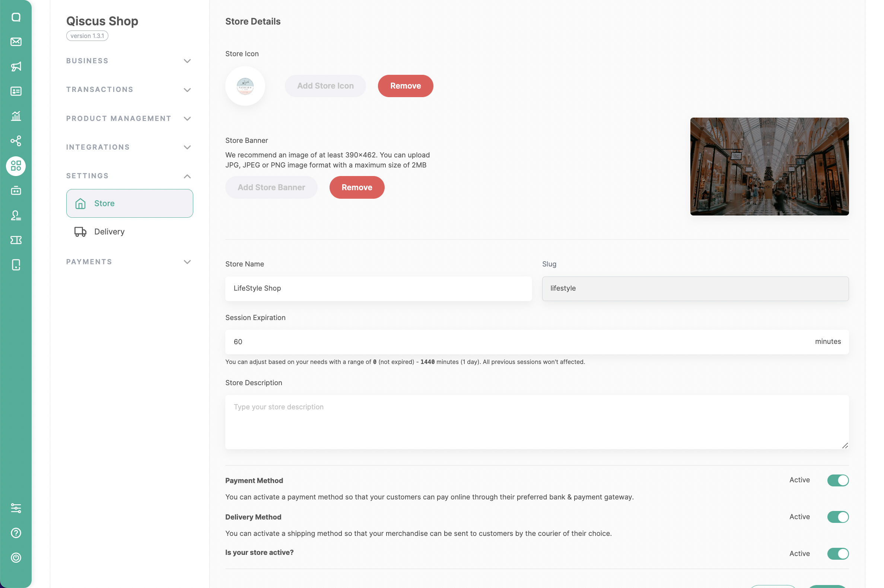Screen dimensions: 884x588
Task: Select the Store menu item
Action: pos(130,203)
